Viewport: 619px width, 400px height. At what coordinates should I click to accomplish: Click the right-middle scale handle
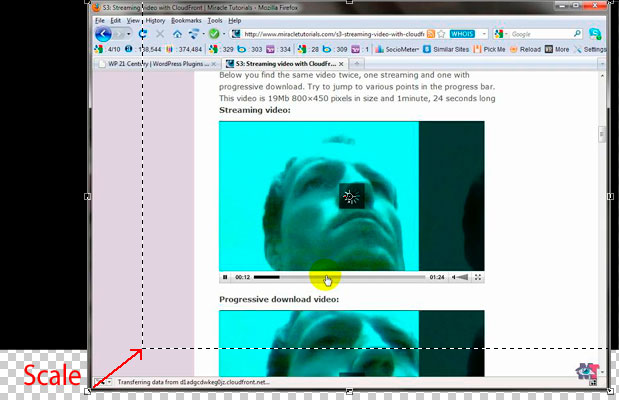click(x=610, y=196)
